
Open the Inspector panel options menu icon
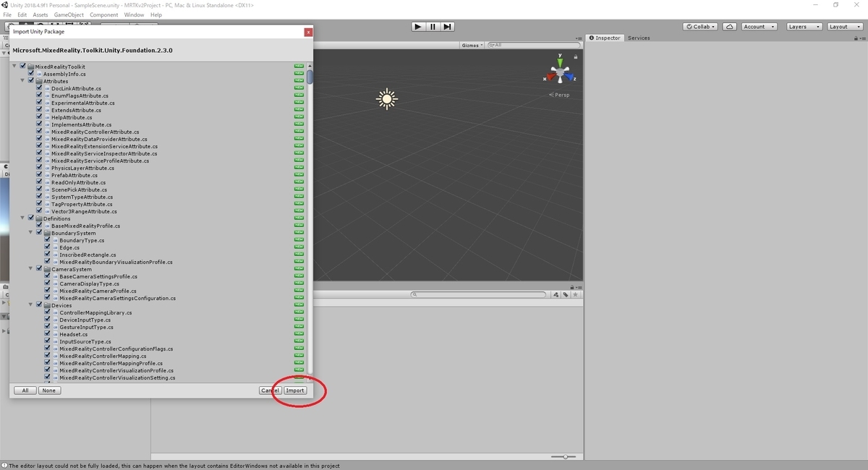[862, 38]
